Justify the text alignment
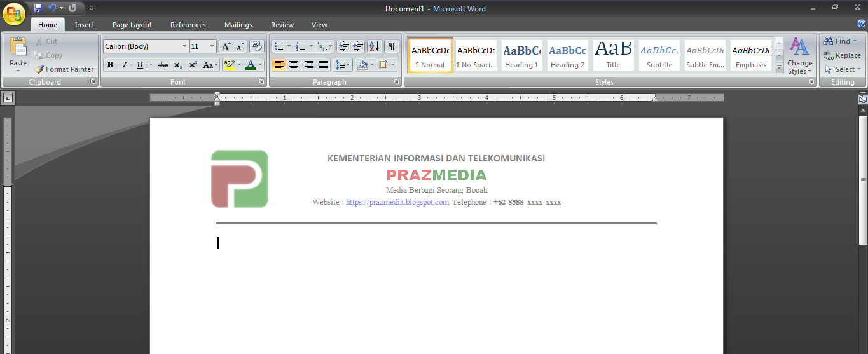 [324, 65]
